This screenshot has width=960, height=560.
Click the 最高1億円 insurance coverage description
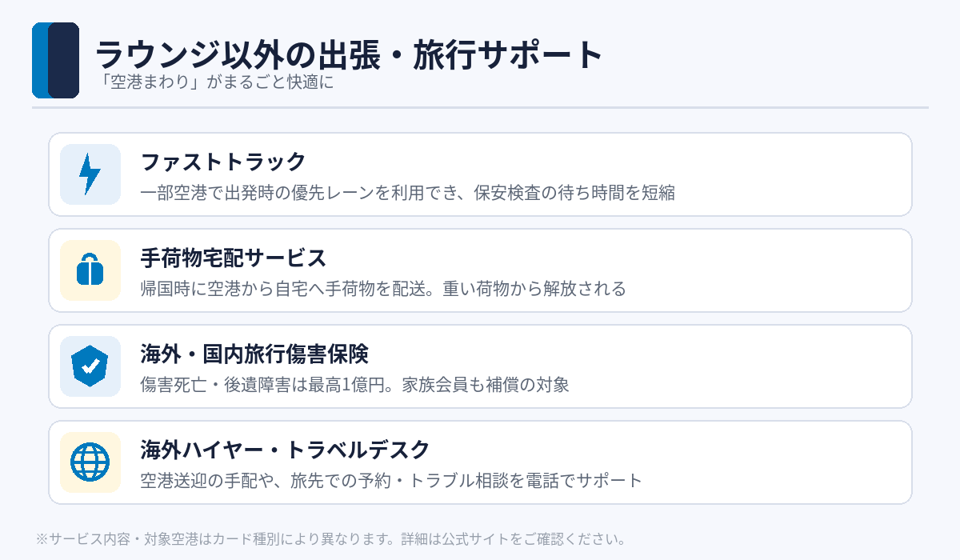pos(354,385)
